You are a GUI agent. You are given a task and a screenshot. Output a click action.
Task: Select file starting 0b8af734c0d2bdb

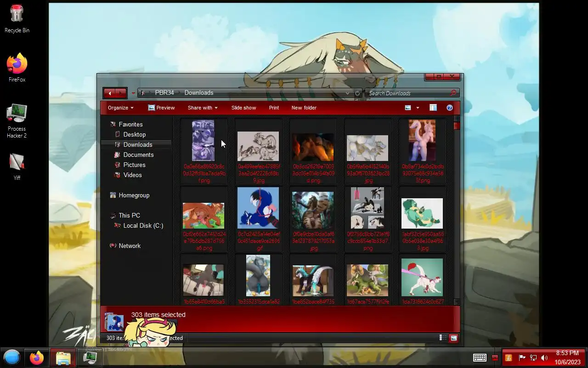(x=423, y=151)
